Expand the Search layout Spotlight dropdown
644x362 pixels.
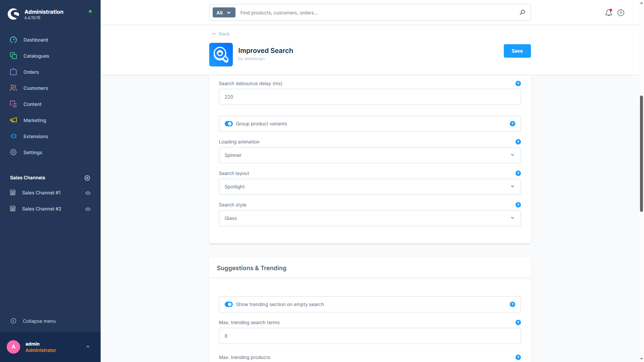370,187
